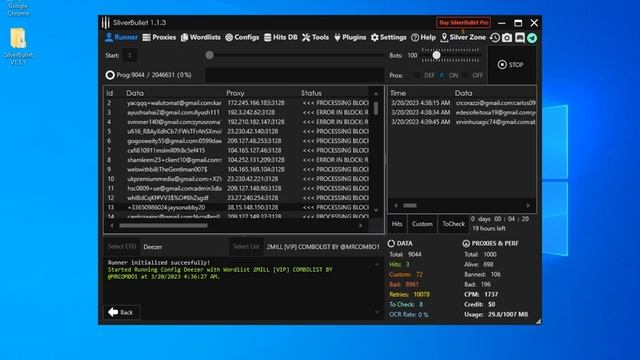The width and height of the screenshot is (640, 360).
Task: Open the Plugins tab
Action: [350, 38]
